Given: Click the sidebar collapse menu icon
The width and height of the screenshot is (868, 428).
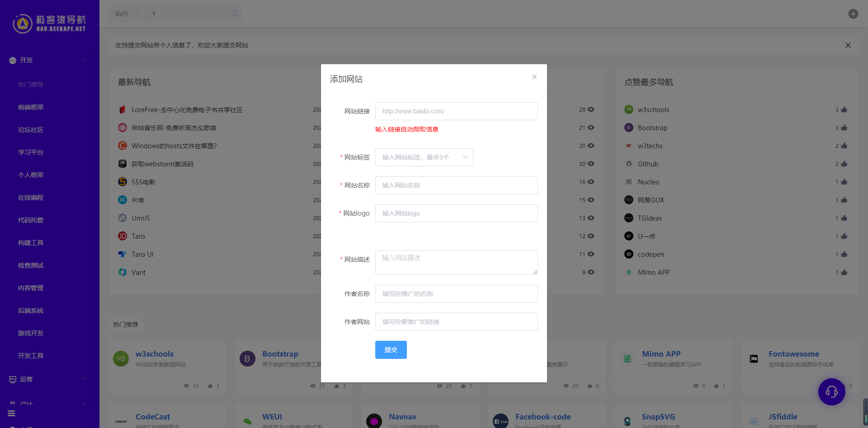Looking at the screenshot, I should pos(11,413).
